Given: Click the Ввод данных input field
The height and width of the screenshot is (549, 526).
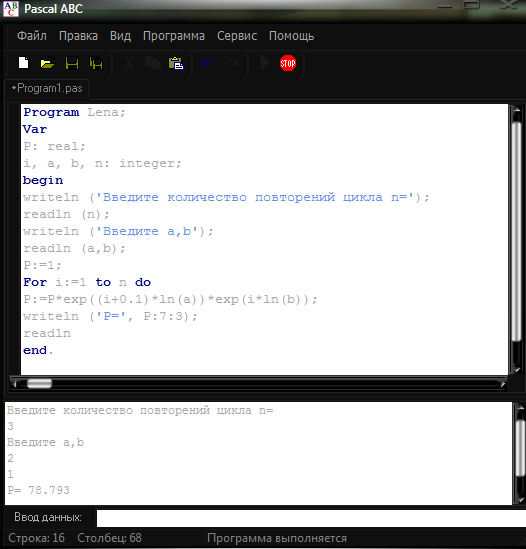Looking at the screenshot, I should pos(311,518).
